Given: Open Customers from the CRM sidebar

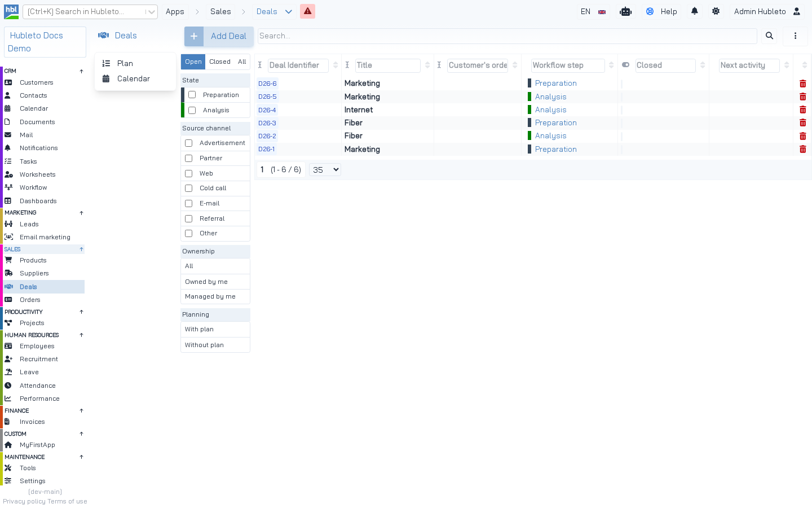Looking at the screenshot, I should (43, 82).
